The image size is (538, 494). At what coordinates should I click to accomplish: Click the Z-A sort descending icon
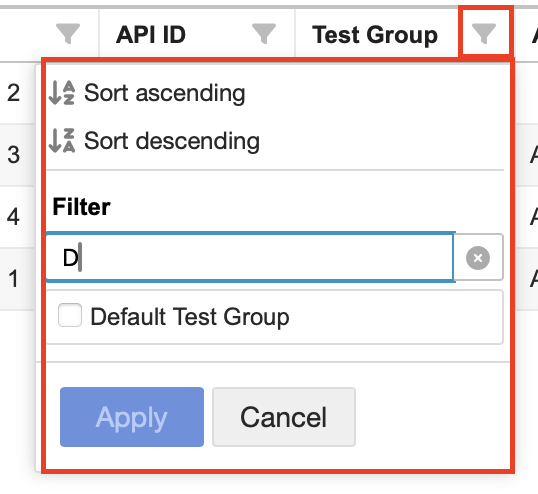click(62, 140)
